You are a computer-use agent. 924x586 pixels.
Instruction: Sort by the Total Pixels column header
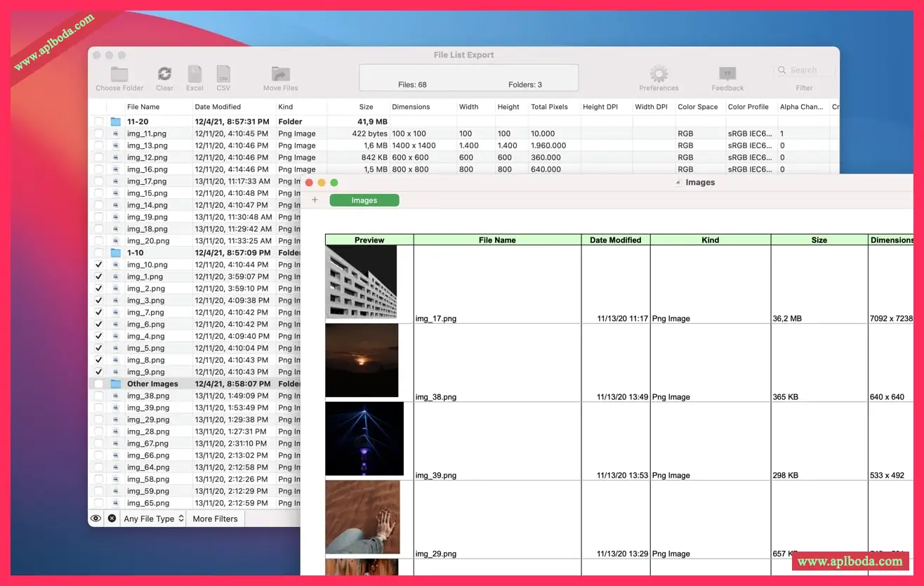(x=553, y=107)
